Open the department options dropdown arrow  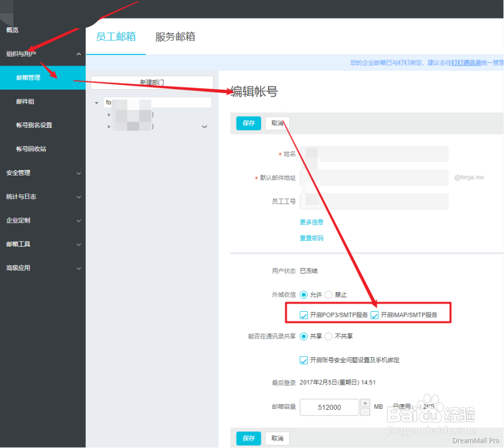click(x=204, y=127)
